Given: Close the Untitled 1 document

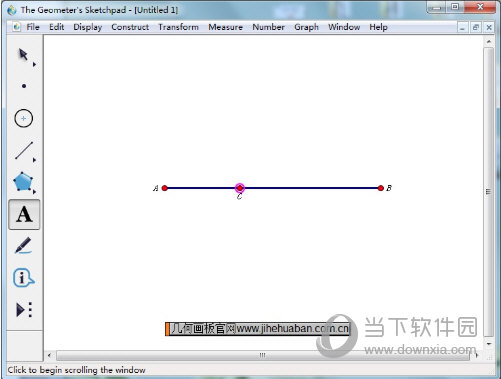Looking at the screenshot, I should 489,28.
